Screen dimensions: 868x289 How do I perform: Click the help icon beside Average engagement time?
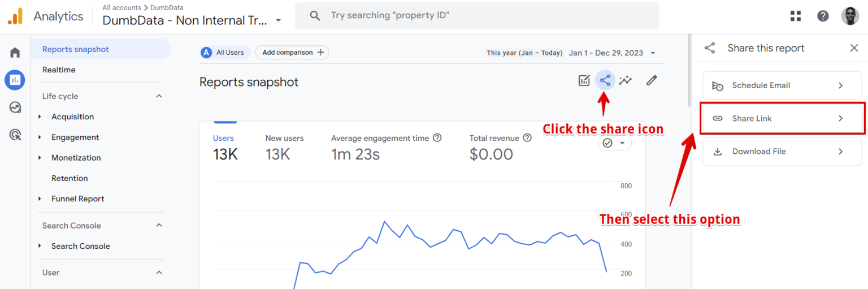coord(437,138)
